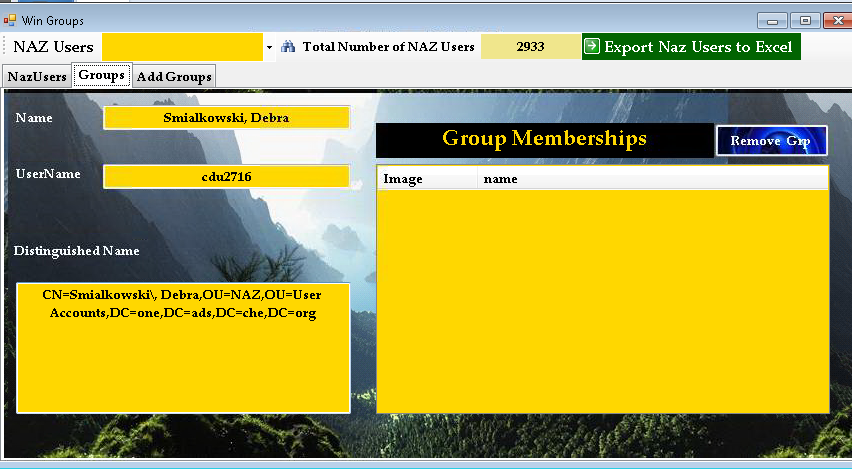Open the Add Groups tab
This screenshot has width=852, height=469.
click(174, 77)
